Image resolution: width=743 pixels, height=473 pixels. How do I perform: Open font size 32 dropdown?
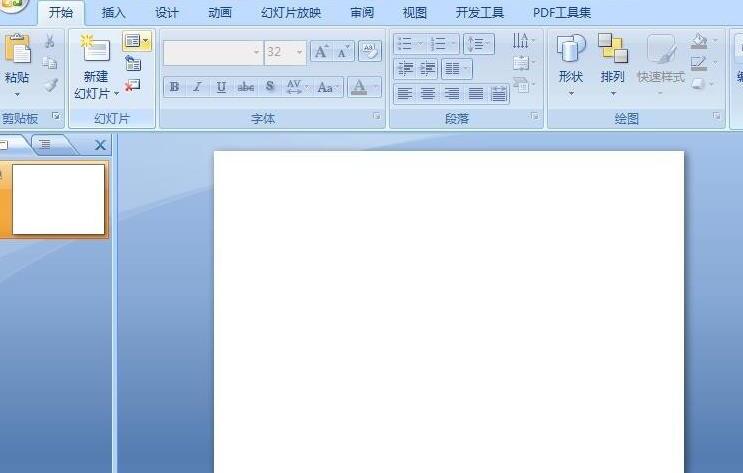point(299,52)
